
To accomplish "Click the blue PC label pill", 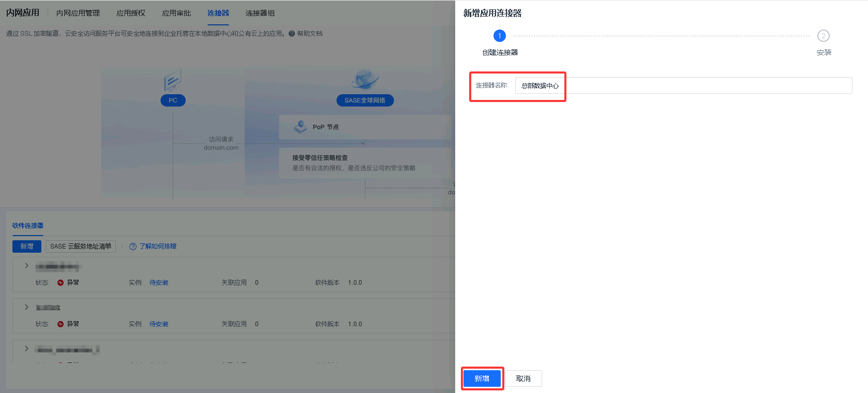I will pos(173,100).
